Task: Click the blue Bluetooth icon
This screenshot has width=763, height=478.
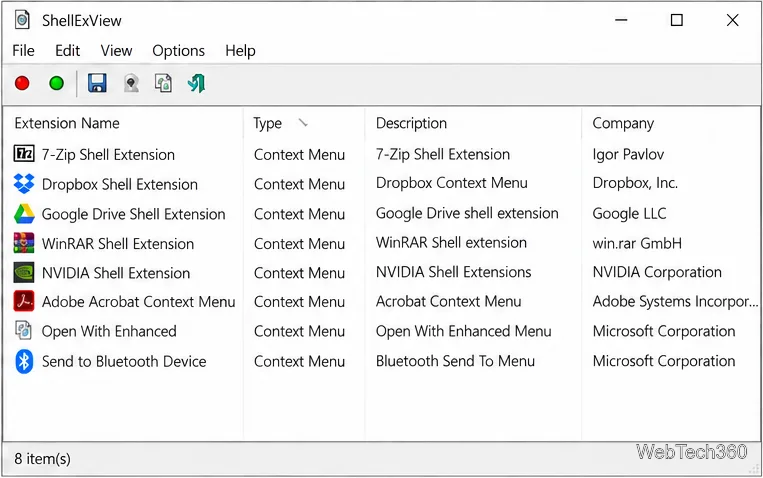Action: tap(24, 361)
